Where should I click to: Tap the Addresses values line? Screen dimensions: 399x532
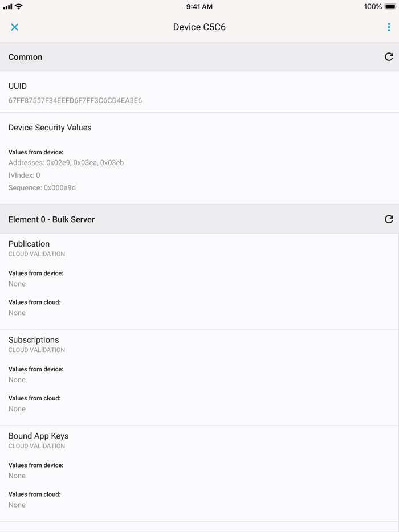pyautogui.click(x=66, y=163)
